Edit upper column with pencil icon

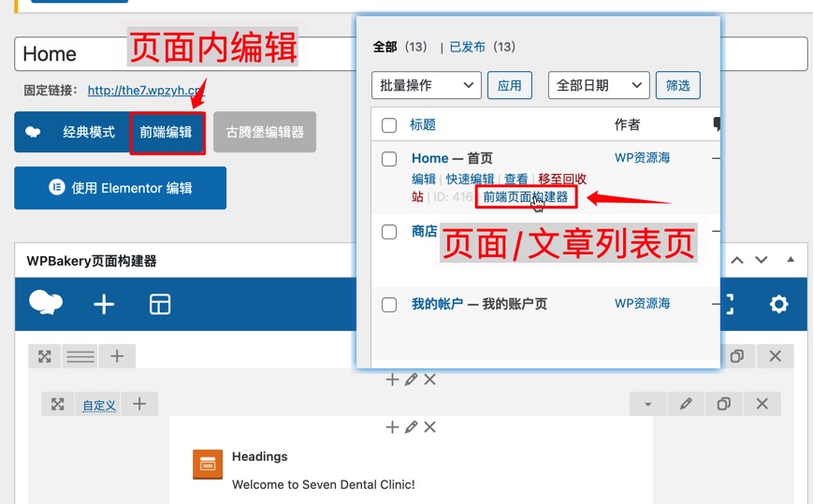[411, 380]
